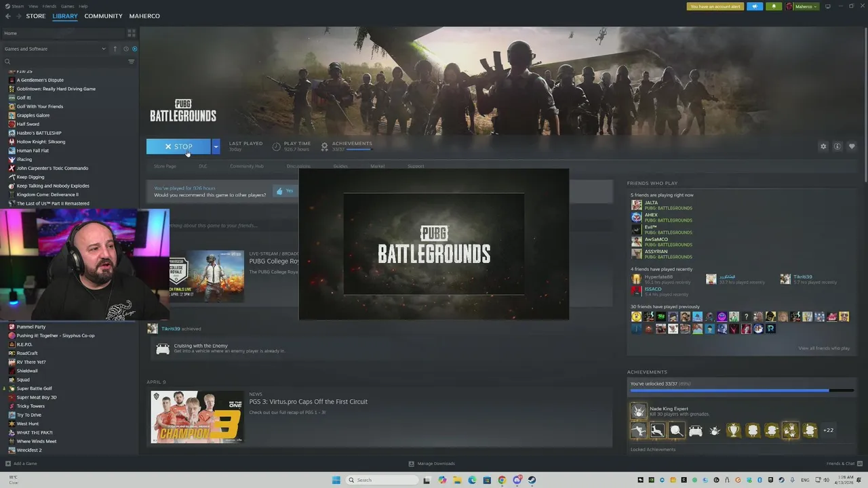Open PGS 3 Virtus.pro news thumbnail
The height and width of the screenshot is (488, 868).
coord(197,417)
